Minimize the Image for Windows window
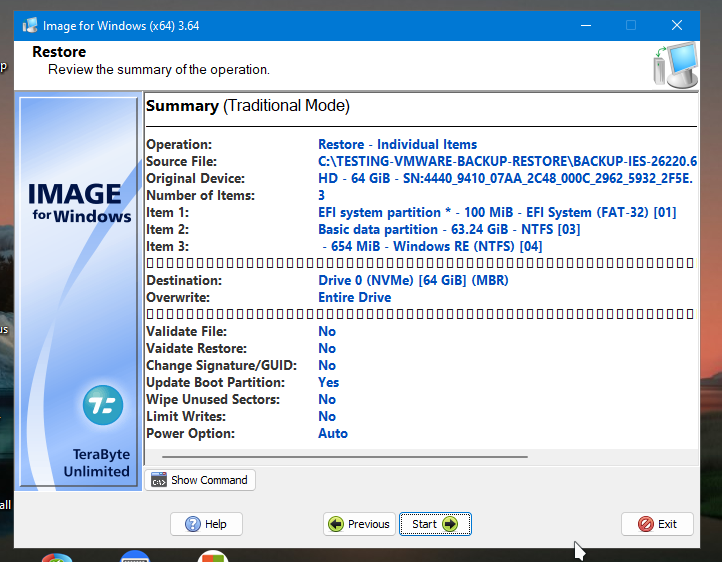 click(x=586, y=25)
